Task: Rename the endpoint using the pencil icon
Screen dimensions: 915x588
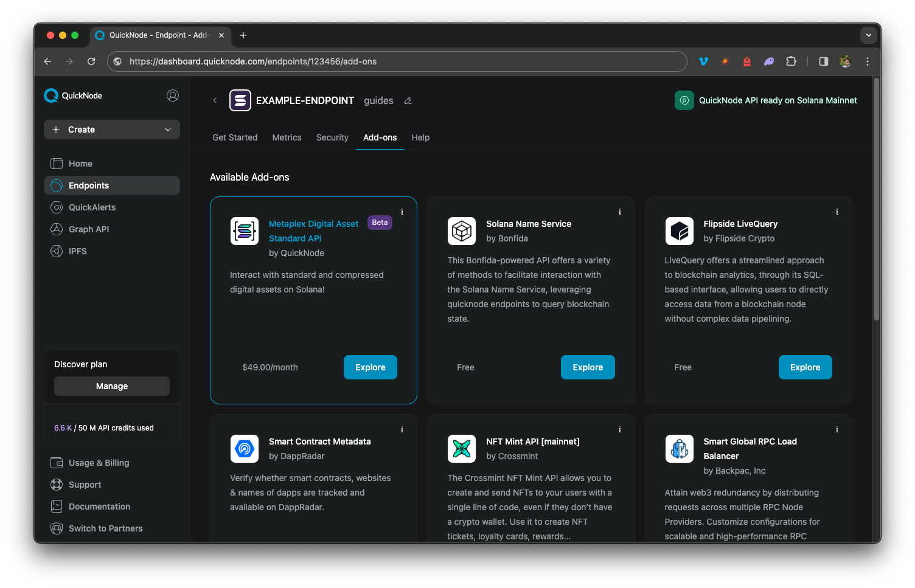Action: pyautogui.click(x=408, y=100)
